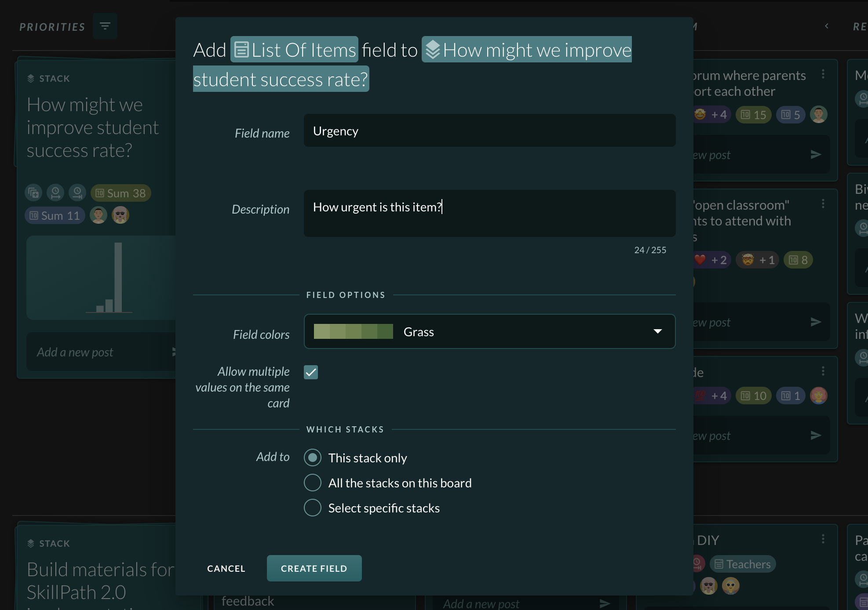Click the sunglasses avatar in the student success stack
This screenshot has height=610, width=868.
point(120,215)
